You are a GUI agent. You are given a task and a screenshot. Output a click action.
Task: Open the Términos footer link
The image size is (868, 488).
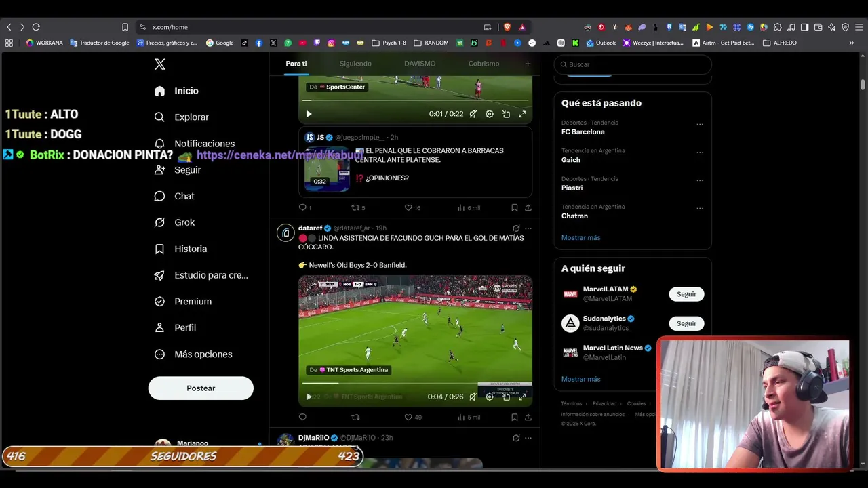click(x=571, y=404)
